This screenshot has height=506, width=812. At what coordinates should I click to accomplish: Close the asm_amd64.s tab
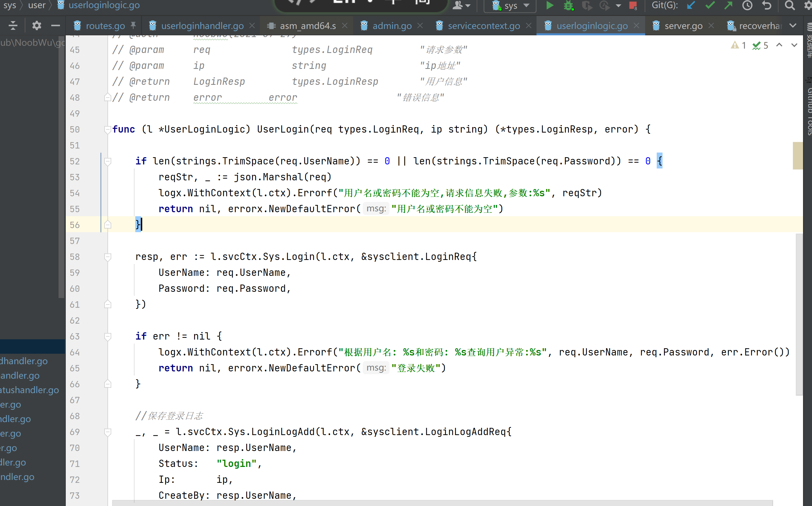pos(344,25)
